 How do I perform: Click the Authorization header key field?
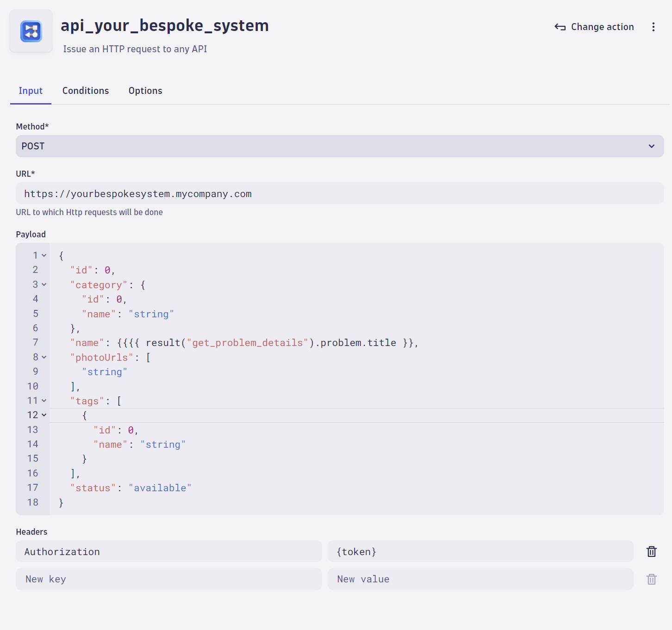pos(169,551)
